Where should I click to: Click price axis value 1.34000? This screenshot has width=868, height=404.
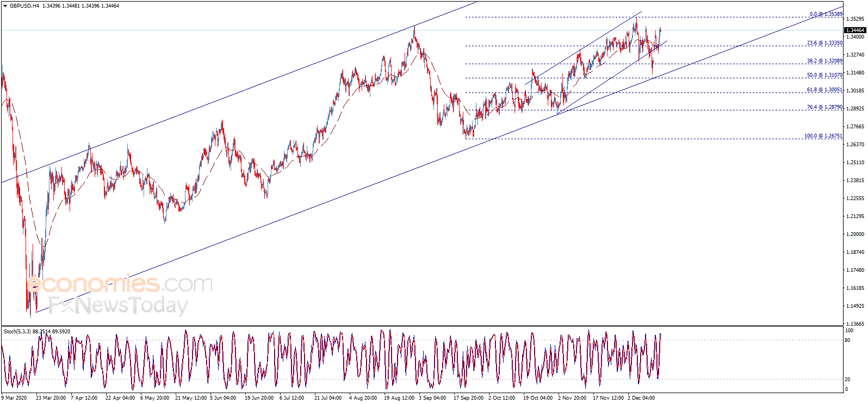coord(854,37)
